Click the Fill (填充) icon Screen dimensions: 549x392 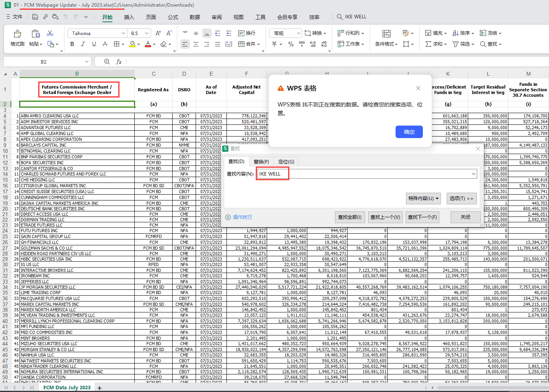pyautogui.click(x=428, y=33)
